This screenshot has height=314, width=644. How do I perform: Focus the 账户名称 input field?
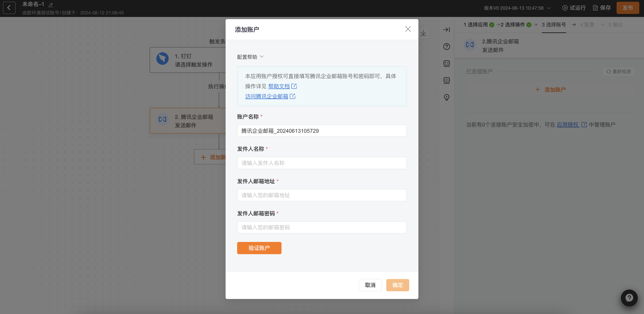pyautogui.click(x=322, y=131)
